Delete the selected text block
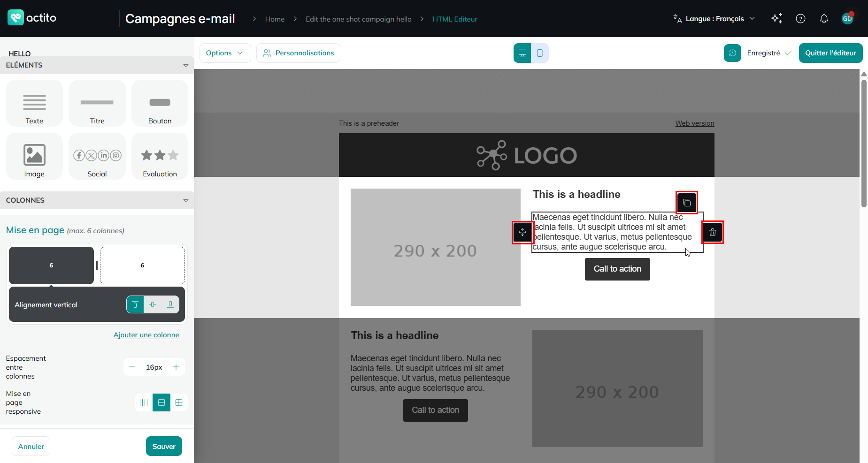 [713, 232]
